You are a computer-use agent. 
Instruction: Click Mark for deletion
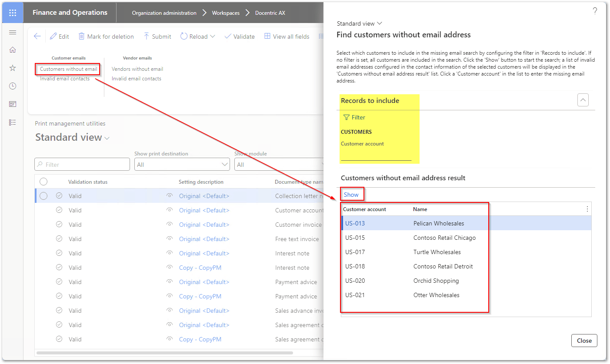click(x=106, y=36)
